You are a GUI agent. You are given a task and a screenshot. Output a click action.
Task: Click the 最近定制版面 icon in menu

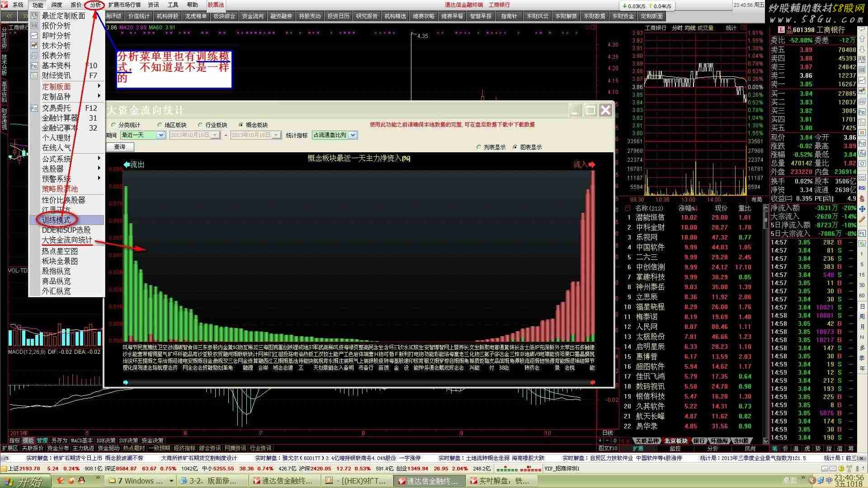34,16
